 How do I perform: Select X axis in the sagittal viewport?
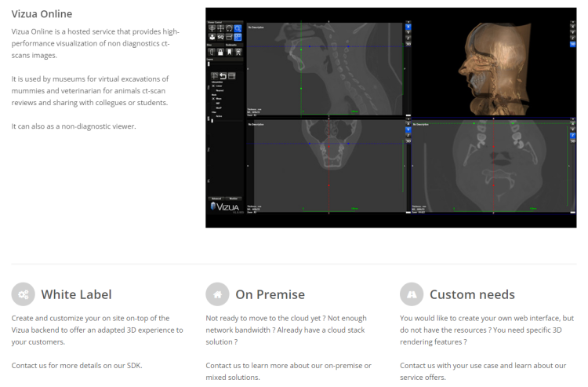coord(408,27)
